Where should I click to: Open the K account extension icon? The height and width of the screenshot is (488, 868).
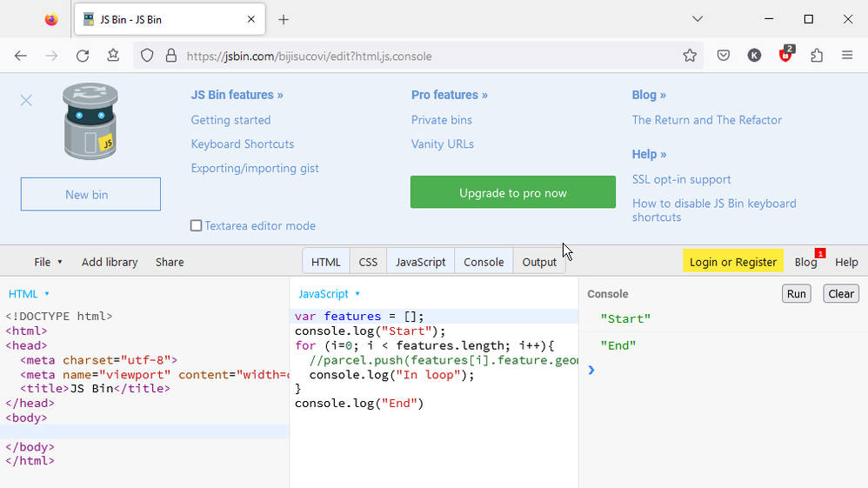[x=754, y=56]
